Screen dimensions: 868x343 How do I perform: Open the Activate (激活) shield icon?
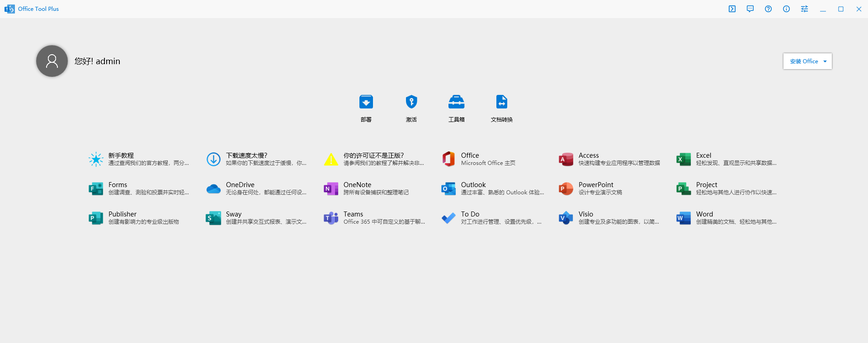[411, 102]
